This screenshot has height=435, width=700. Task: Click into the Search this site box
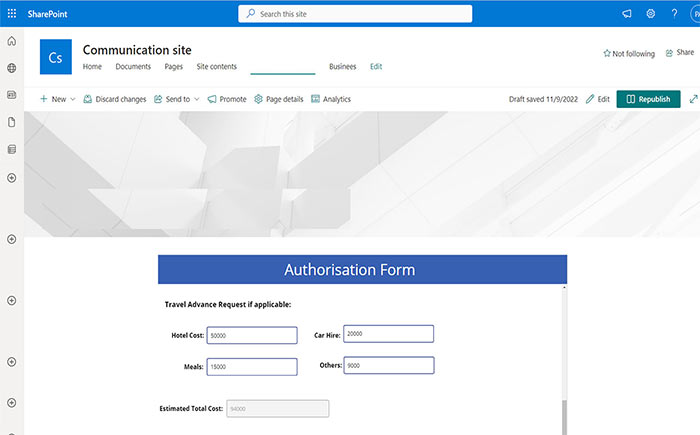click(355, 14)
